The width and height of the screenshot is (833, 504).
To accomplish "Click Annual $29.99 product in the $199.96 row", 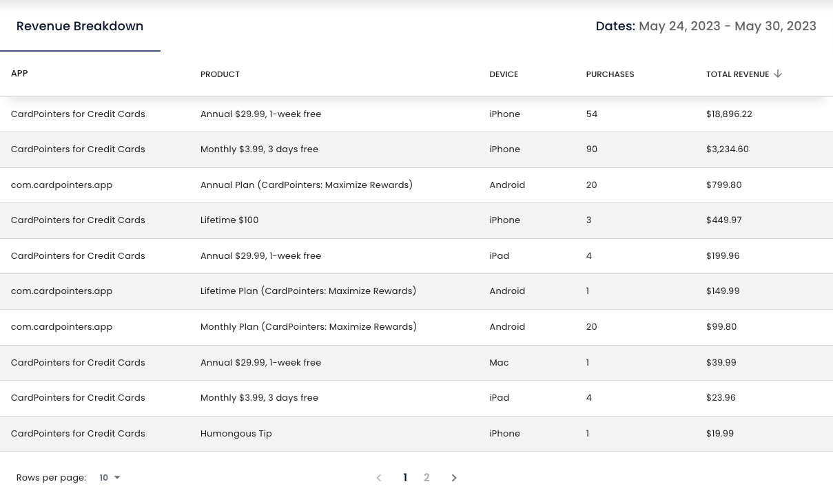I will [x=260, y=256].
